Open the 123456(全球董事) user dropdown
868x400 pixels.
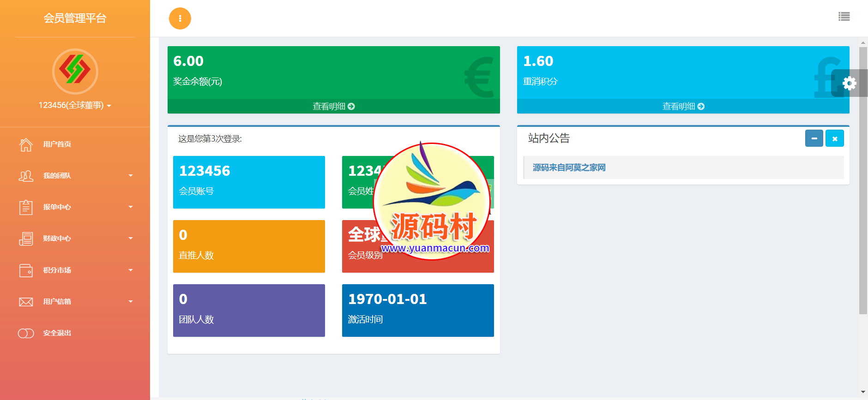pyautogui.click(x=75, y=105)
